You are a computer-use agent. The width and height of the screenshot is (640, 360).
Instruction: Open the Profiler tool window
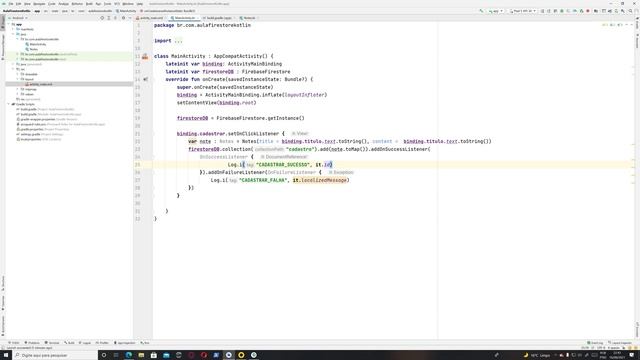102,343
